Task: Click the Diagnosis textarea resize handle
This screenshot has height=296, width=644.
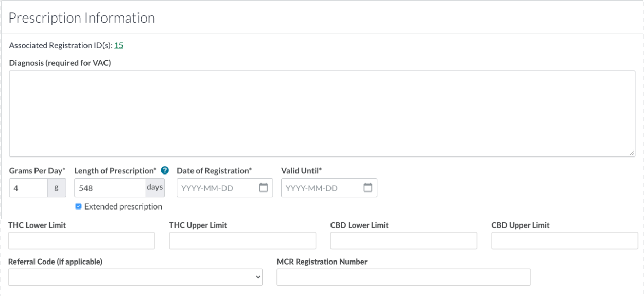Action: point(632,153)
